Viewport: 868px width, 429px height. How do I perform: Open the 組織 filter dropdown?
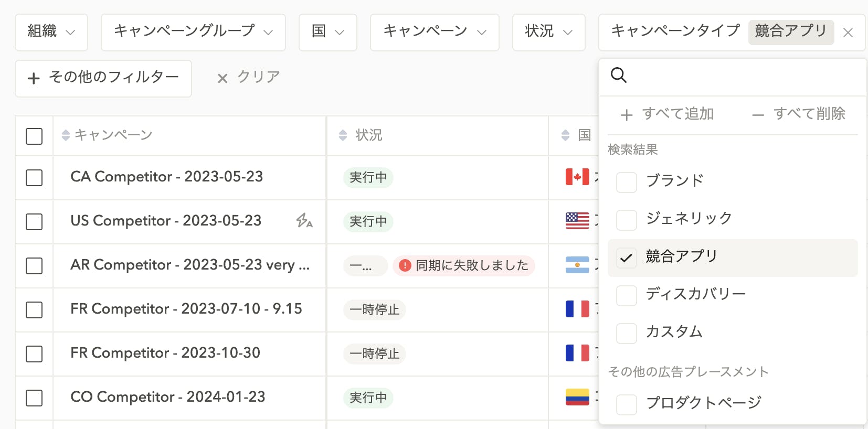51,32
